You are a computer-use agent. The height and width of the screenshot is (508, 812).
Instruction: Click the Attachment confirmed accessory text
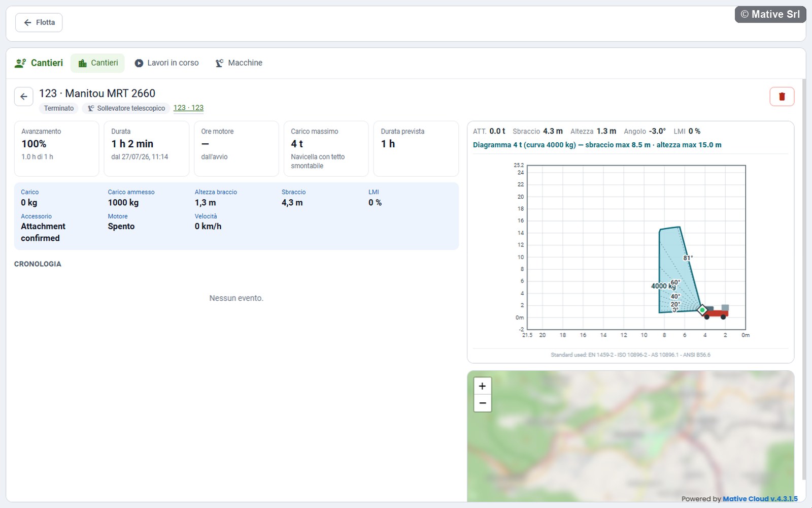pyautogui.click(x=43, y=232)
